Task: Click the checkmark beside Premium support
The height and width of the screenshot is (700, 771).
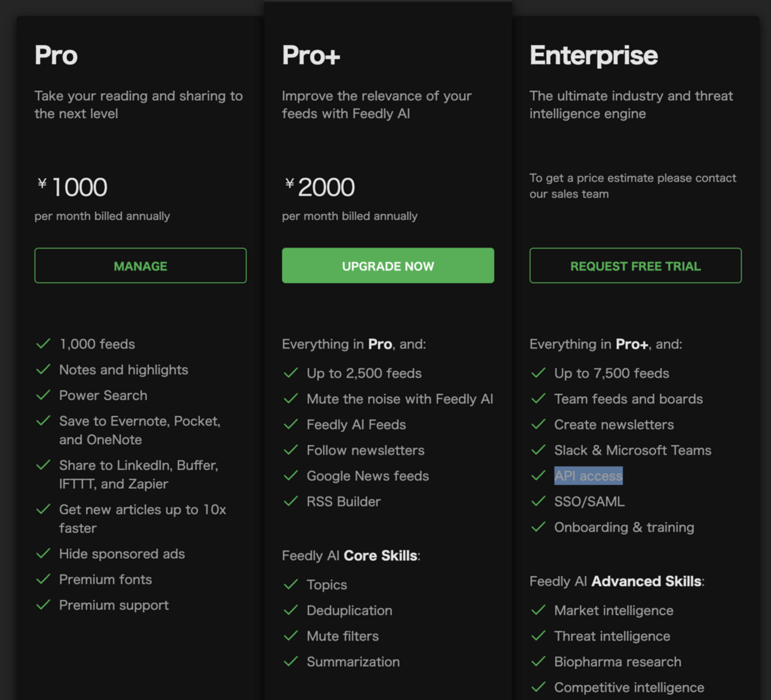Action: tap(43, 605)
